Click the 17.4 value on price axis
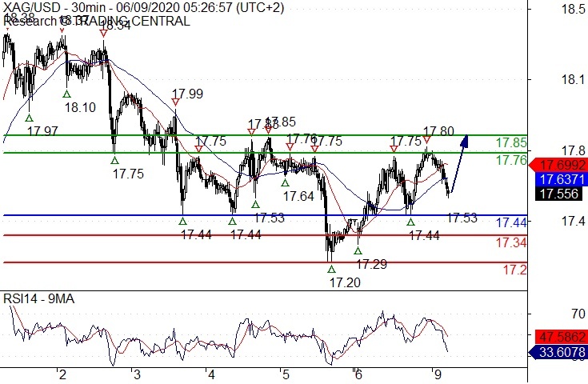588x384 pixels. pos(574,222)
